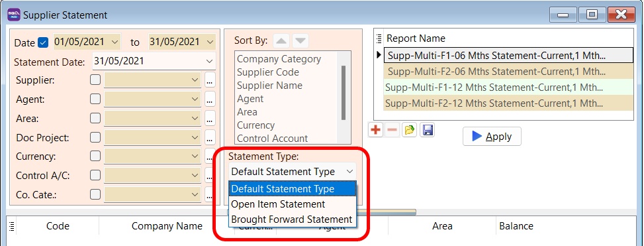Expand the Doc Project combo box
The height and width of the screenshot is (246, 644).
click(195, 137)
